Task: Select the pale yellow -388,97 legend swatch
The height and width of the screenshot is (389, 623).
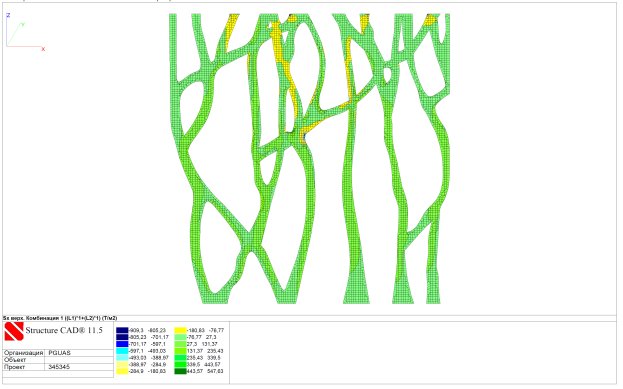Action: (x=122, y=364)
